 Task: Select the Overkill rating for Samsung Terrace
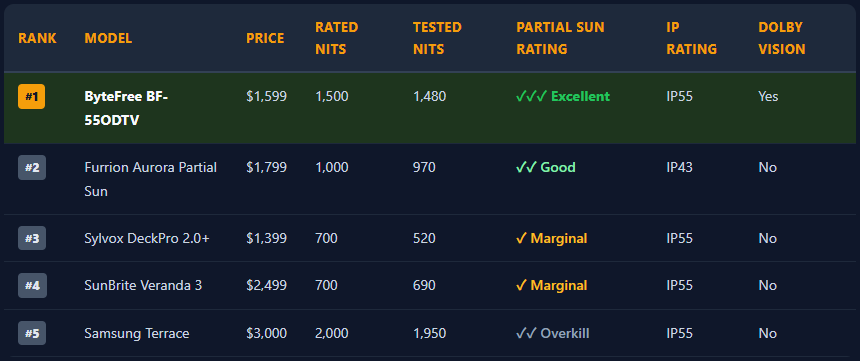click(553, 334)
